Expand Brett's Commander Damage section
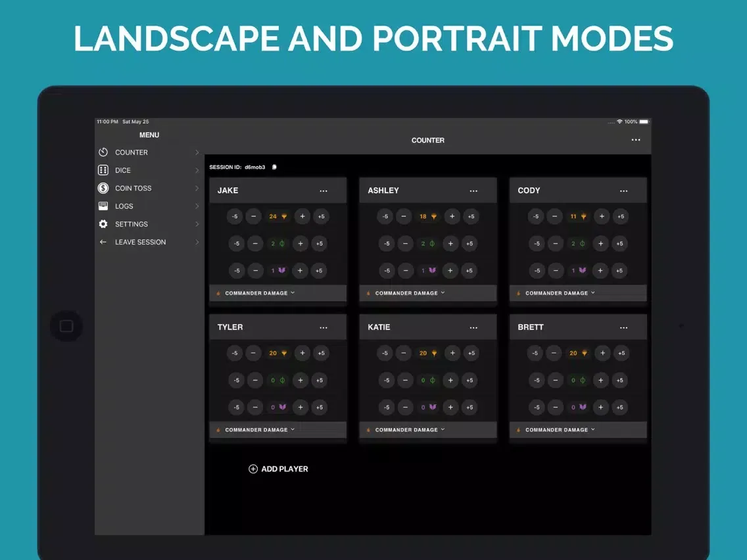 pyautogui.click(x=560, y=430)
